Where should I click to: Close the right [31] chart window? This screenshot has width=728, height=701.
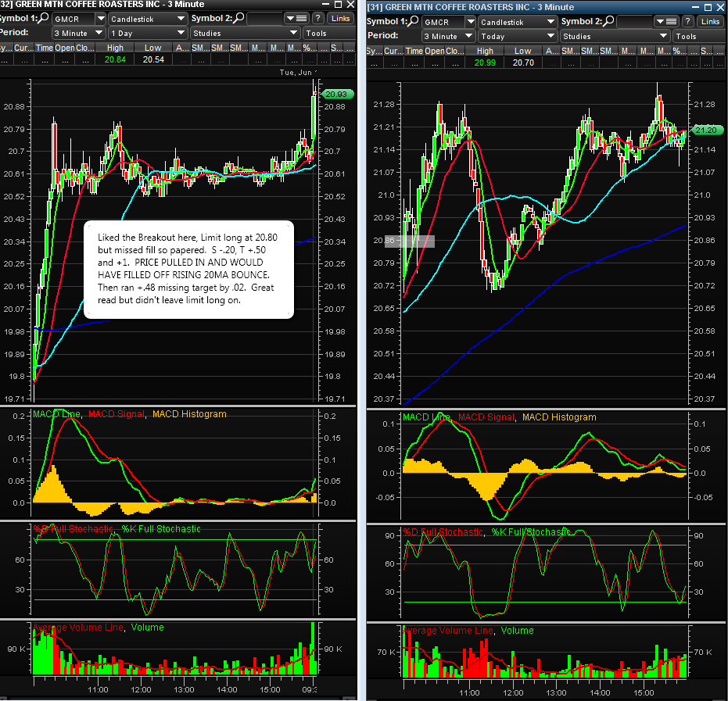[x=721, y=7]
